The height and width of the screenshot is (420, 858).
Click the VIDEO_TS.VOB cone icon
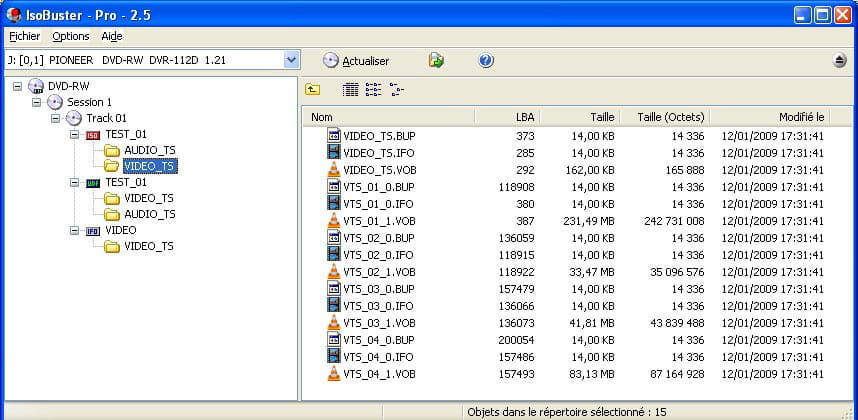[x=334, y=170]
